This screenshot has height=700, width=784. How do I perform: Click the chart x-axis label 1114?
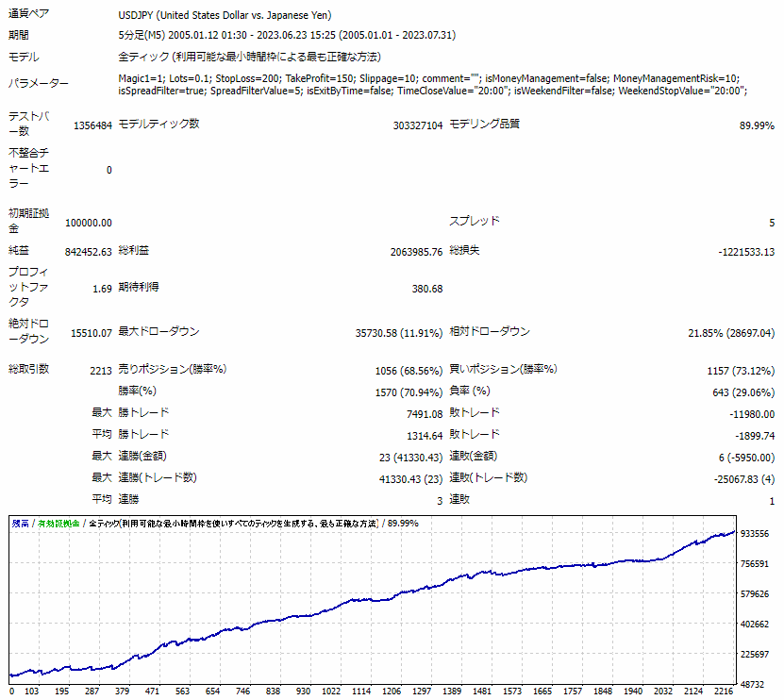[361, 691]
